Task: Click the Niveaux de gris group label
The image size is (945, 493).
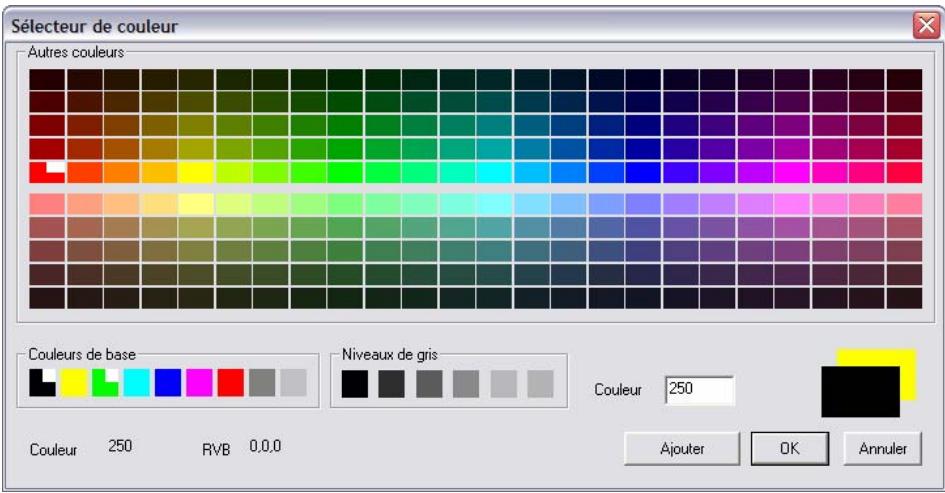Action: [x=390, y=354]
